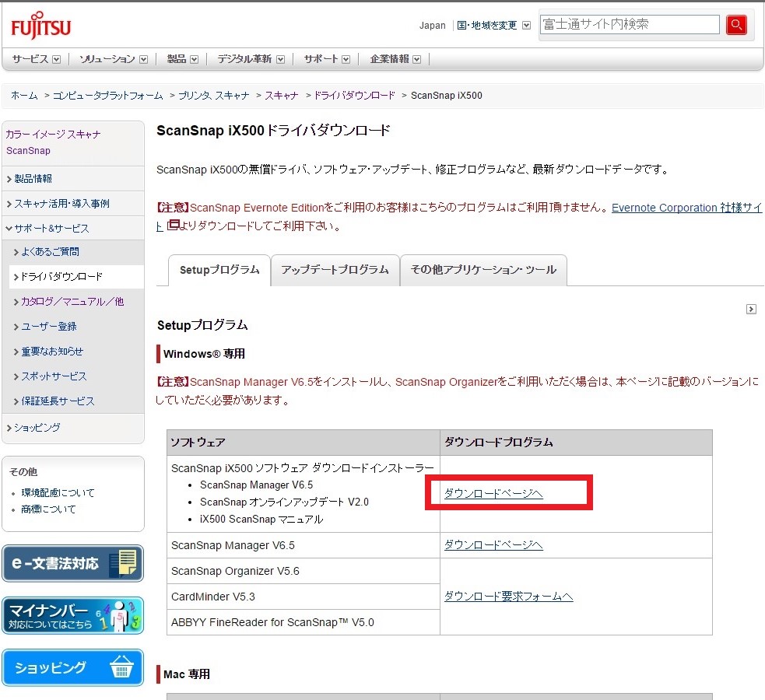Click the ドライバダウンロード breadcrumb link
Screen dimensions: 765x700
[x=354, y=96]
